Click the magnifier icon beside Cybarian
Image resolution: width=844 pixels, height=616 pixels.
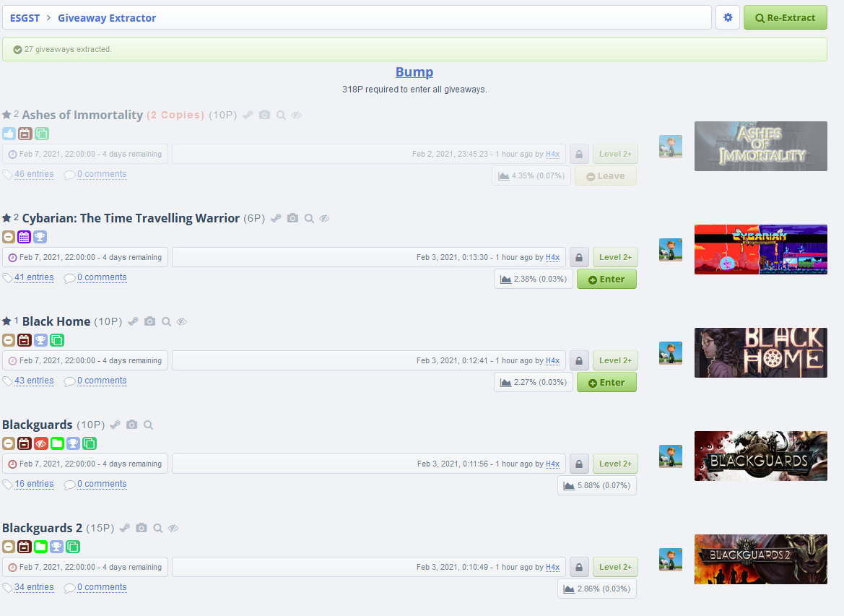pyautogui.click(x=309, y=218)
